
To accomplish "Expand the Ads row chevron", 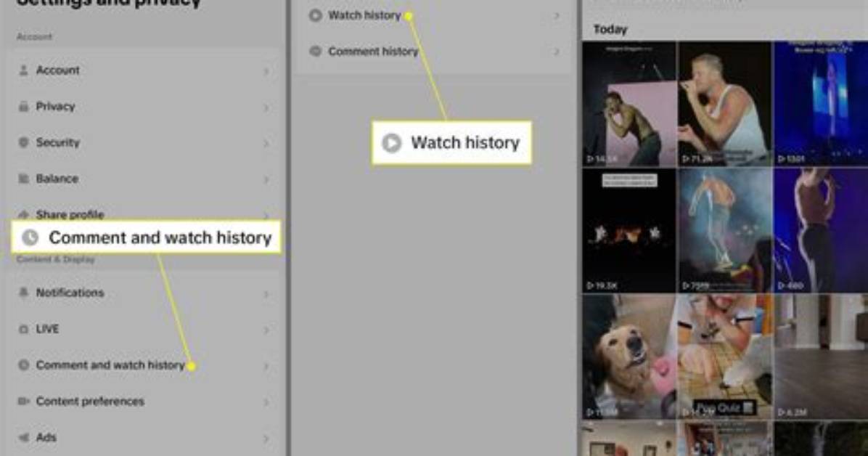I will coord(266,439).
